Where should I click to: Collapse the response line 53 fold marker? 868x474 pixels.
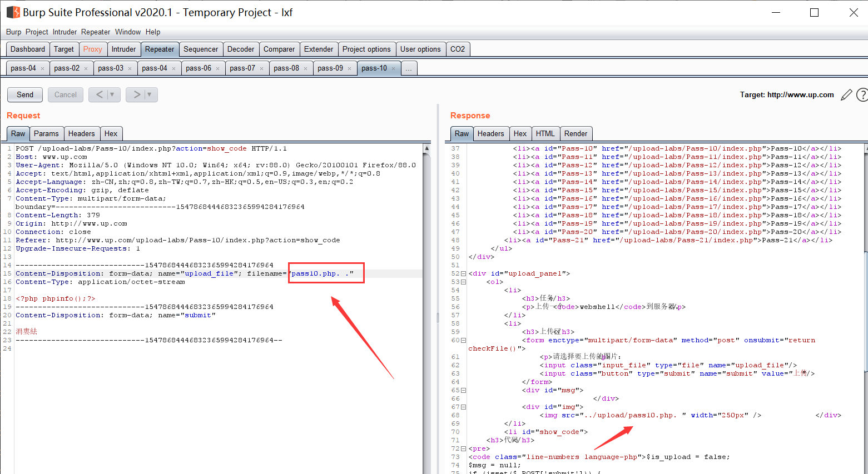point(463,282)
